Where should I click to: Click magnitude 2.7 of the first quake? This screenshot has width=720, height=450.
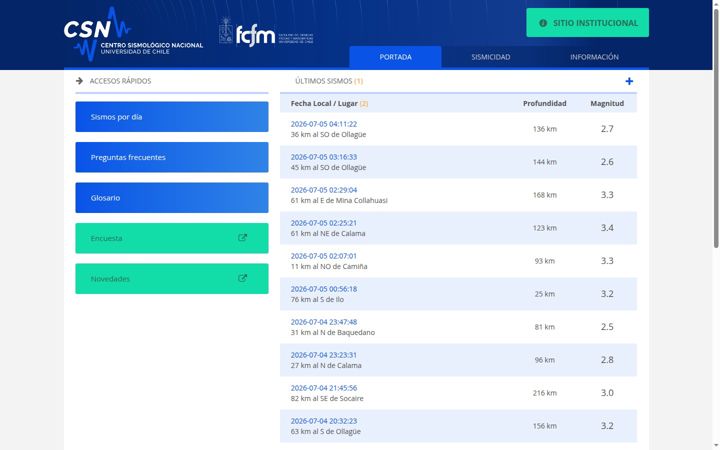pos(607,129)
